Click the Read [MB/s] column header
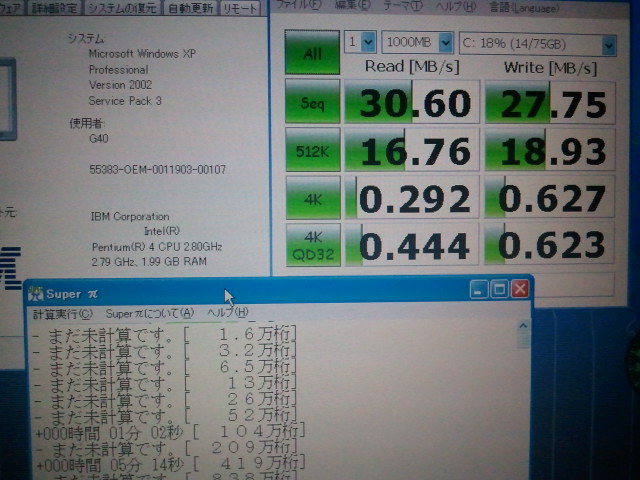This screenshot has height=480, width=640. 412,67
